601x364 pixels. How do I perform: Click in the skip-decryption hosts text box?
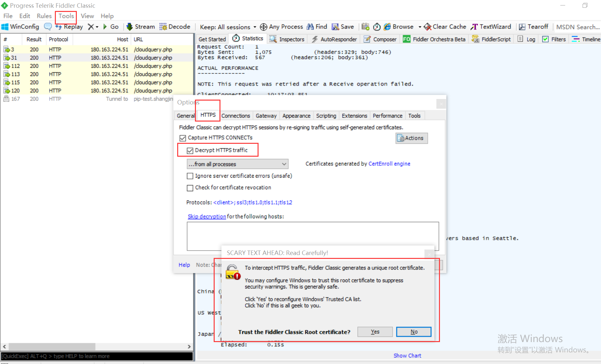tap(313, 236)
